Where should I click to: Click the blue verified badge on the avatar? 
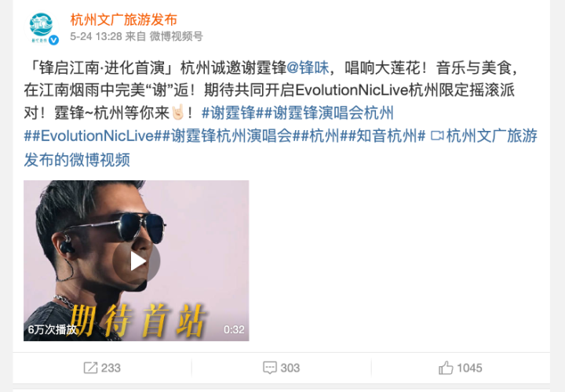coord(54,40)
